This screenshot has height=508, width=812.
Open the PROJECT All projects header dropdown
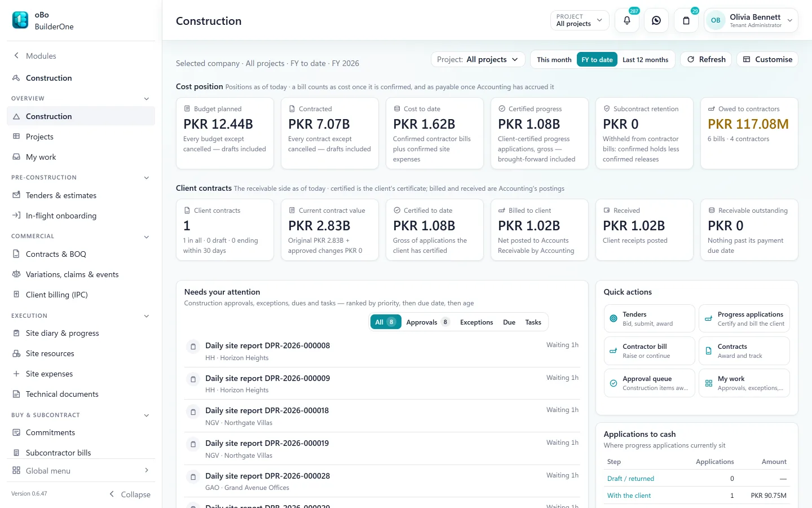click(x=580, y=20)
